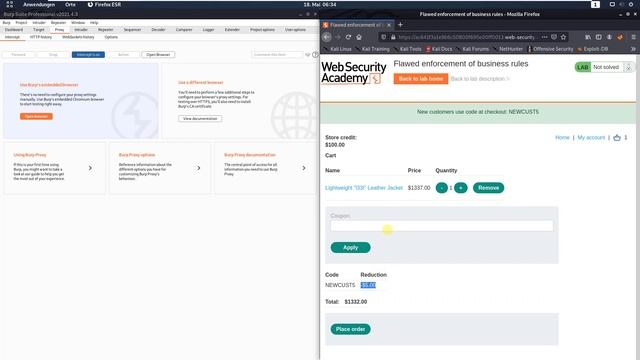
Task: Reload the page in Firefox
Action: pos(348,37)
